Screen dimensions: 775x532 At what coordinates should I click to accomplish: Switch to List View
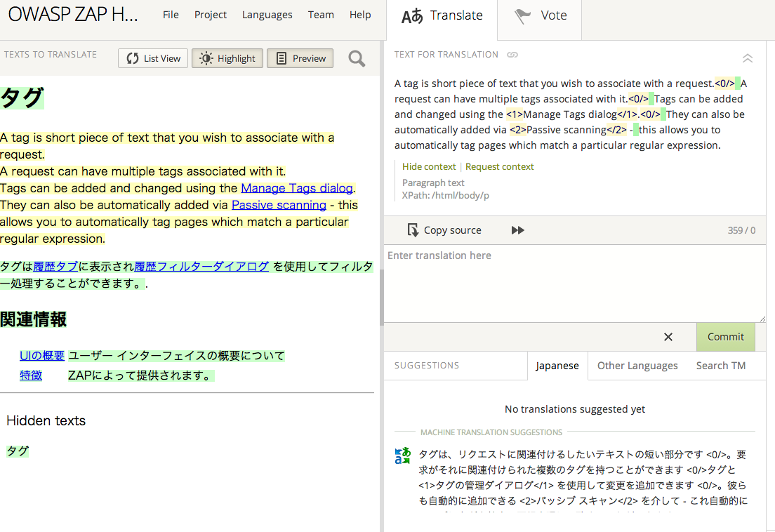click(x=154, y=58)
